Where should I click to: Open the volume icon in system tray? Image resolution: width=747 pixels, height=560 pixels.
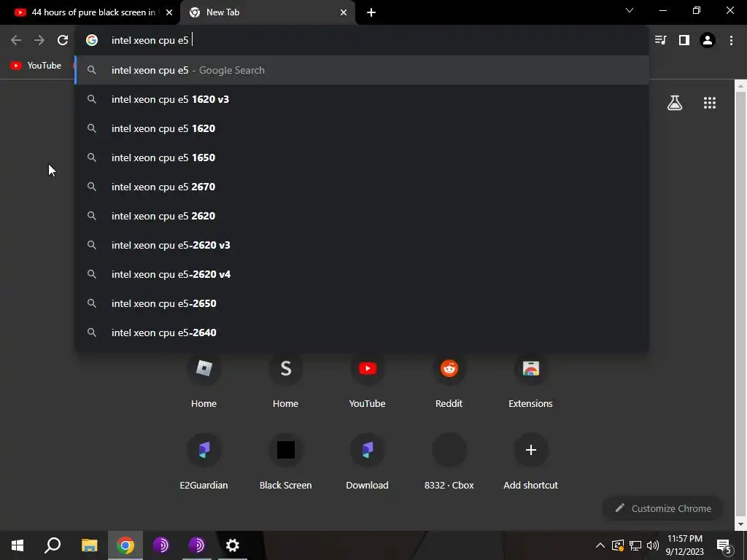pyautogui.click(x=653, y=545)
